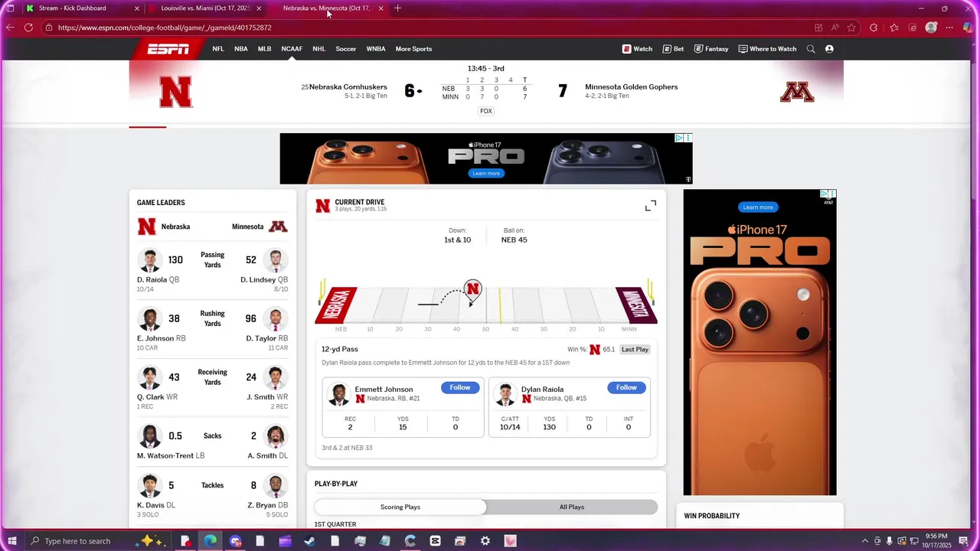Follow Emmett Johnson

[x=460, y=388]
